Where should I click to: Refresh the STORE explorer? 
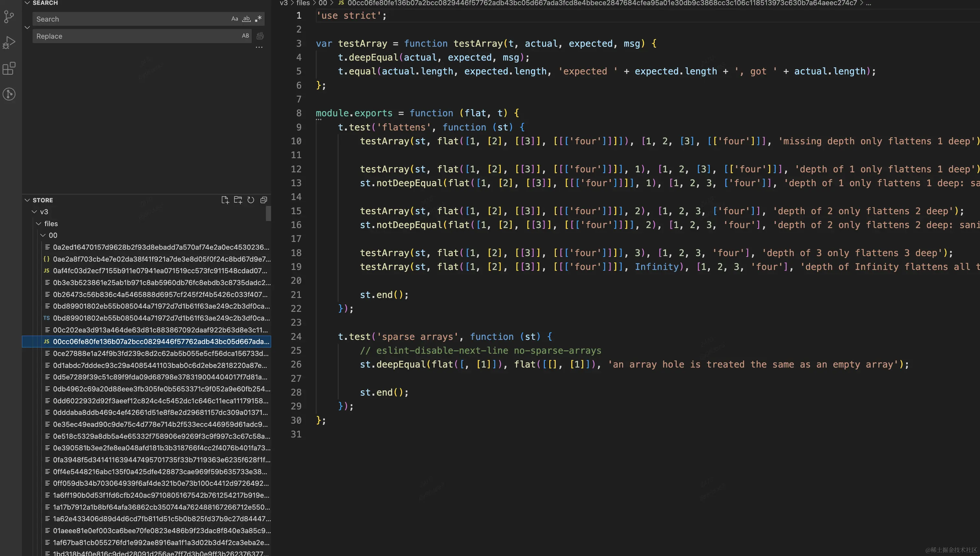pyautogui.click(x=251, y=200)
